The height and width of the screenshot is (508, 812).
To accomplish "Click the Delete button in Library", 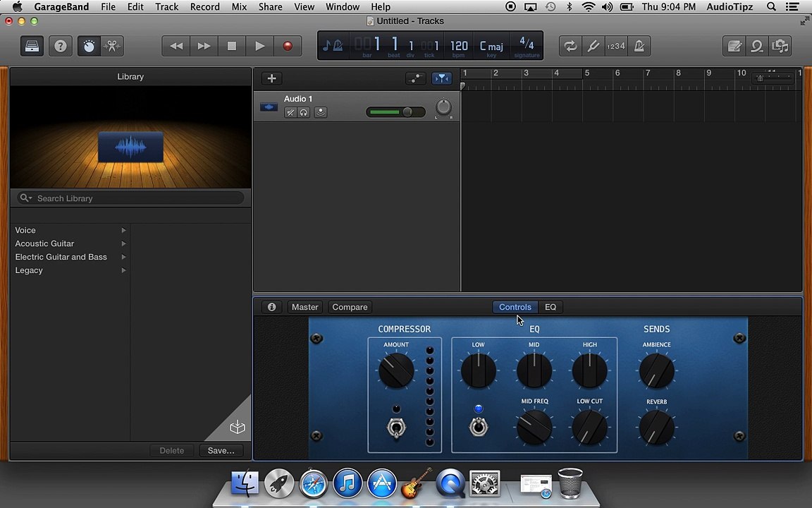I will point(172,450).
